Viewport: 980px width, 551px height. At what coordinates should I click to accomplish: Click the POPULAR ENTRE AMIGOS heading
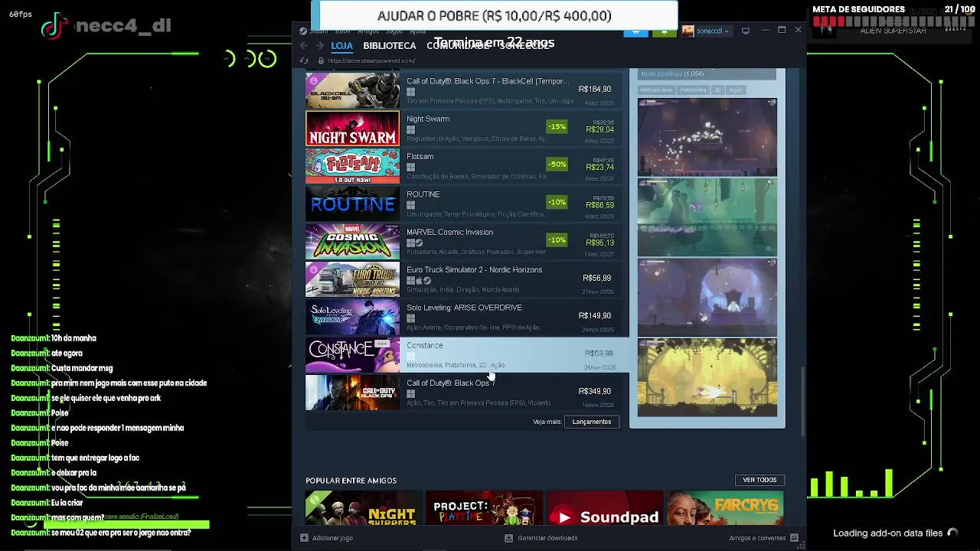351,481
